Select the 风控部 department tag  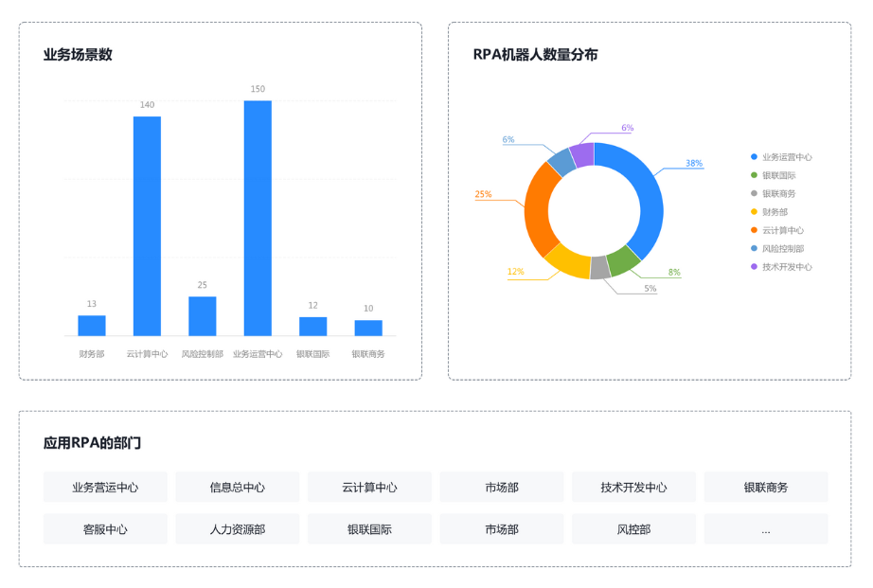click(x=633, y=529)
